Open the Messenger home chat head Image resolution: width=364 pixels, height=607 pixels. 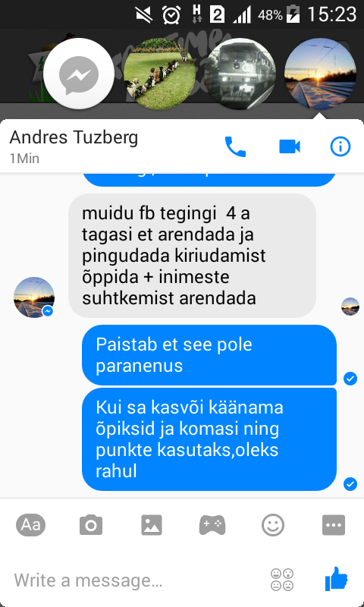point(79,74)
